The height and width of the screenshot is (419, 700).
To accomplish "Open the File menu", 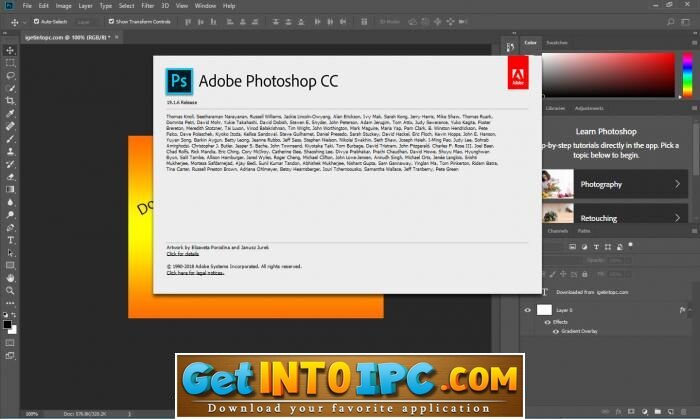I will tap(27, 6).
